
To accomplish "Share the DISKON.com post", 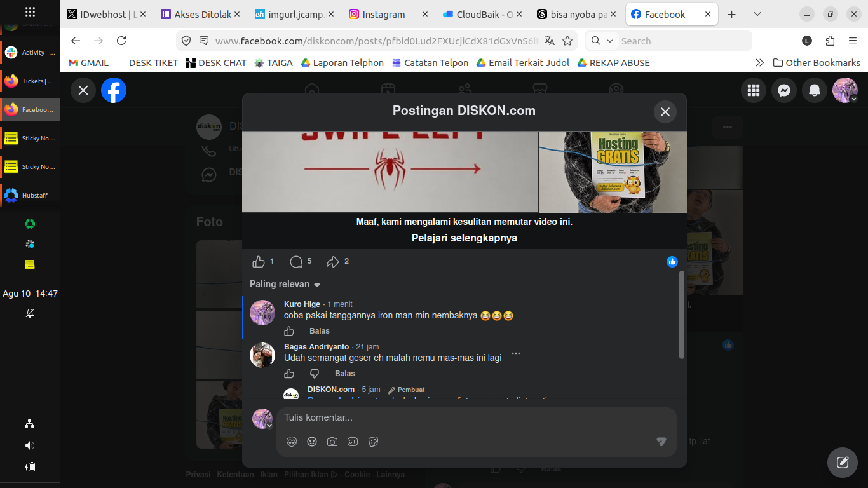I will (333, 262).
